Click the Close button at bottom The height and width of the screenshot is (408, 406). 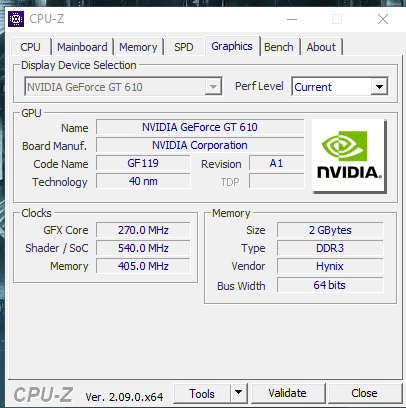[x=364, y=393]
